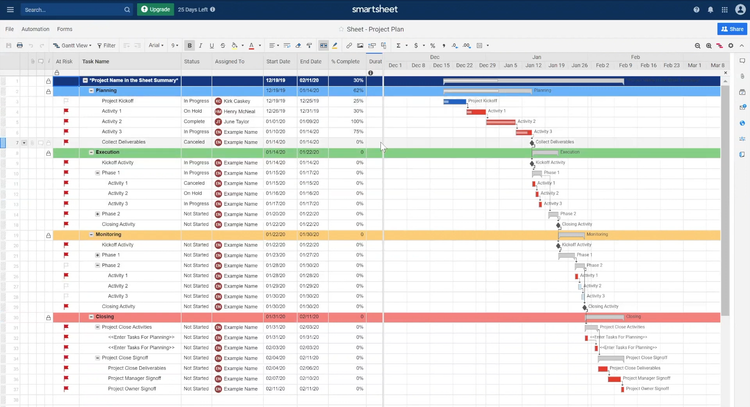Open the Arial font dropdown

(156, 45)
